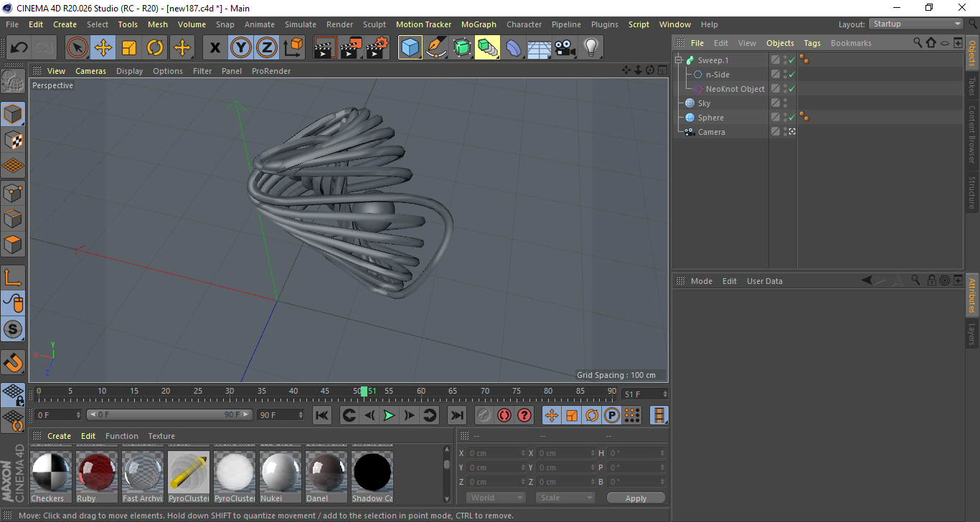
Task: Collapse the Sweep.1 object hierarchy
Action: coord(679,60)
